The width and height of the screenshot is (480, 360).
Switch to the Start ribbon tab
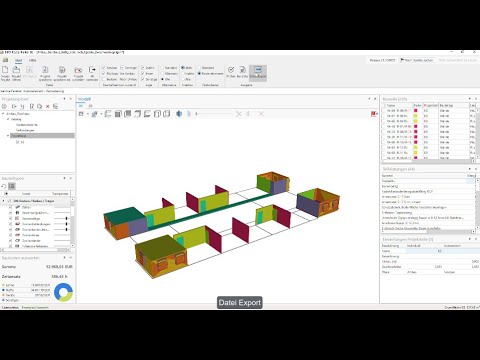[x=18, y=60]
